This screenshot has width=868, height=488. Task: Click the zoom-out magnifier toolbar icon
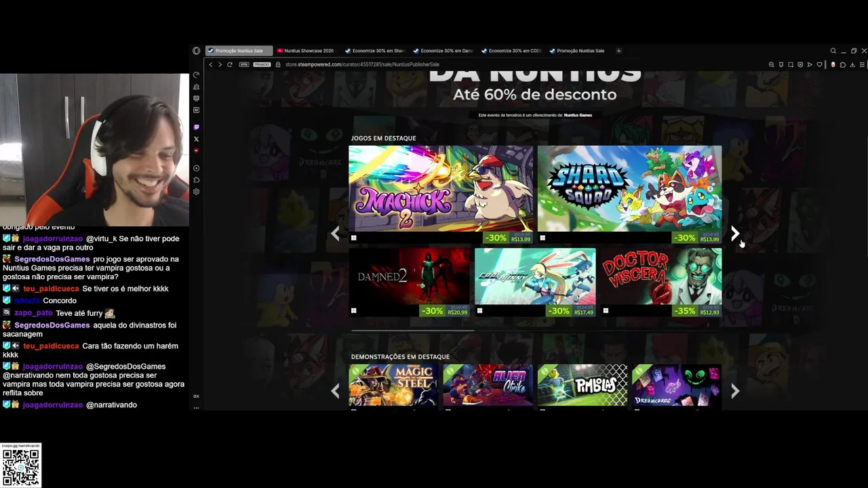(x=772, y=64)
